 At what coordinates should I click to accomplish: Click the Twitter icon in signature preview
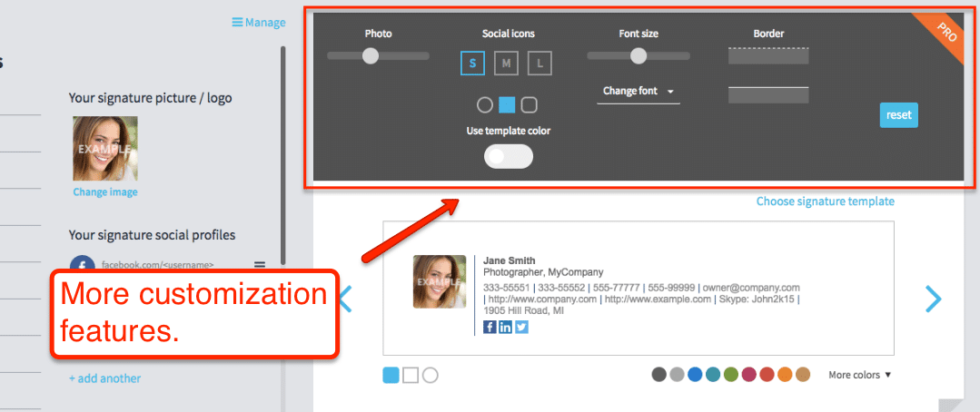pos(521,327)
